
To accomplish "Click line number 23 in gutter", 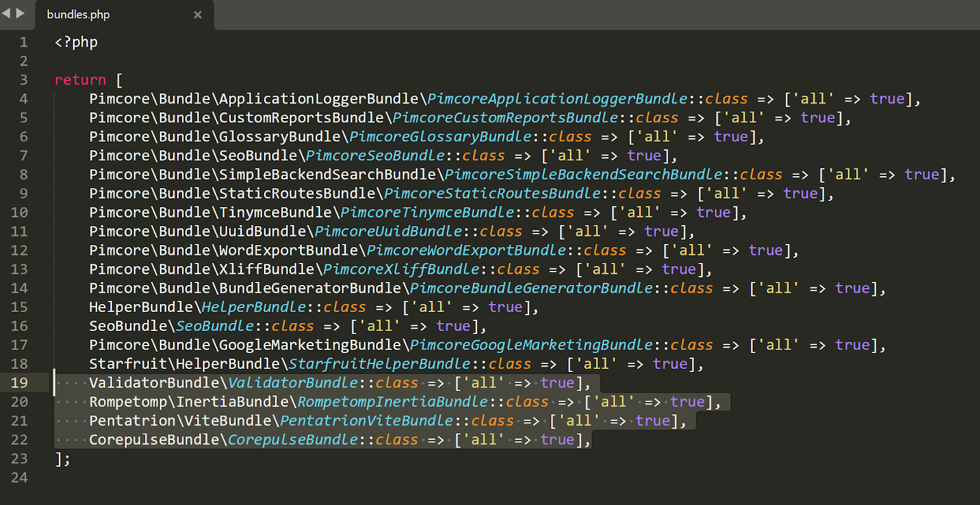I will click(x=20, y=459).
